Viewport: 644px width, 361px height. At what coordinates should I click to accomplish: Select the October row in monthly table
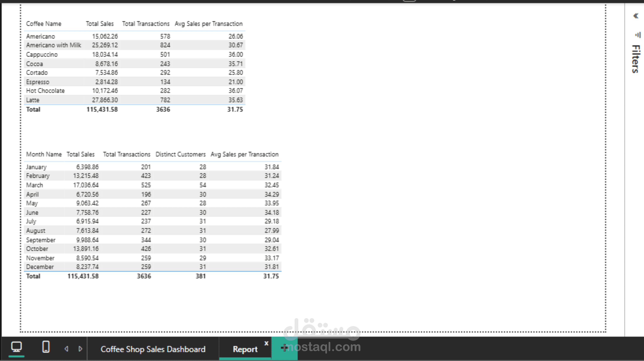coord(37,249)
